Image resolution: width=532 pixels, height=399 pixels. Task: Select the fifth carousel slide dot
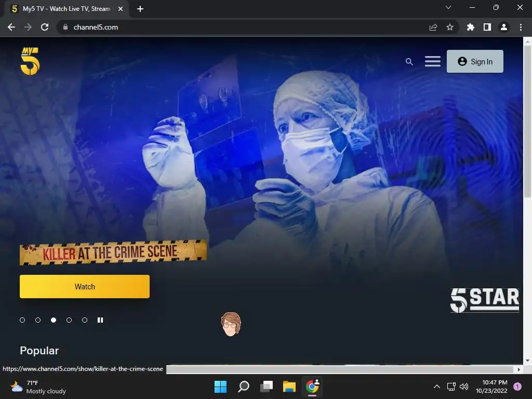pos(85,320)
